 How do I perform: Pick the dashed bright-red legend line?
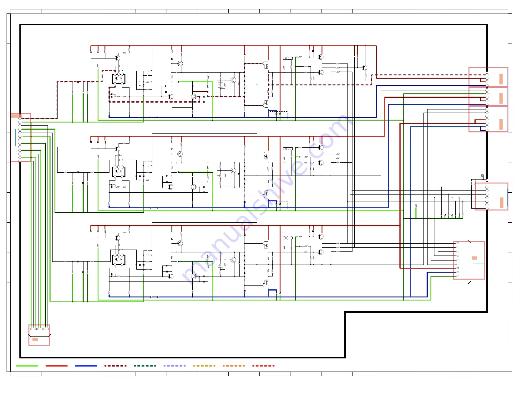coord(263,366)
